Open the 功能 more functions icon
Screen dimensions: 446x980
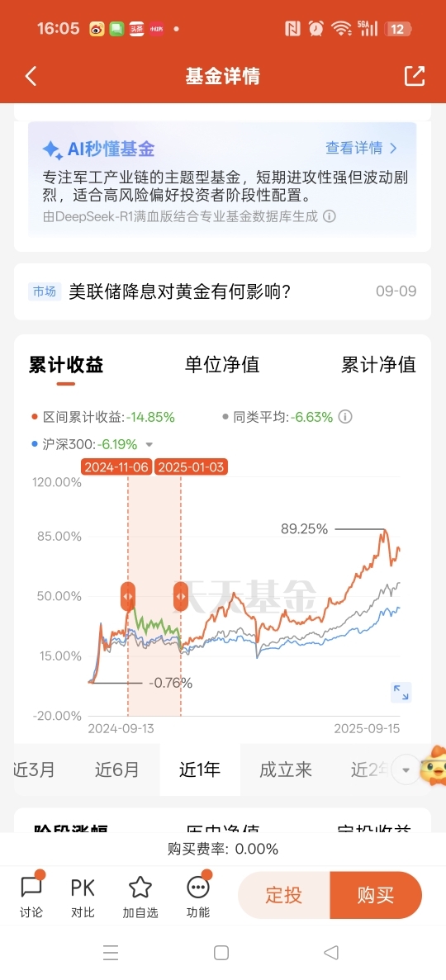[198, 895]
